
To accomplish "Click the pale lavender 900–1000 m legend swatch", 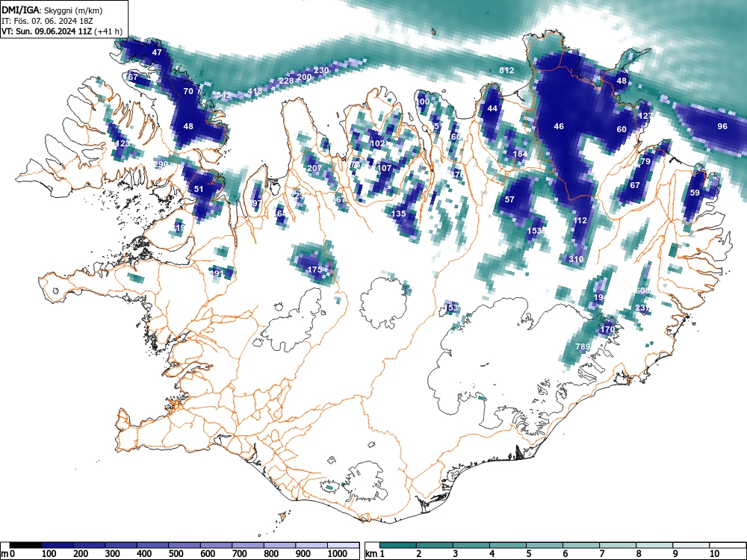I will coord(311,545).
